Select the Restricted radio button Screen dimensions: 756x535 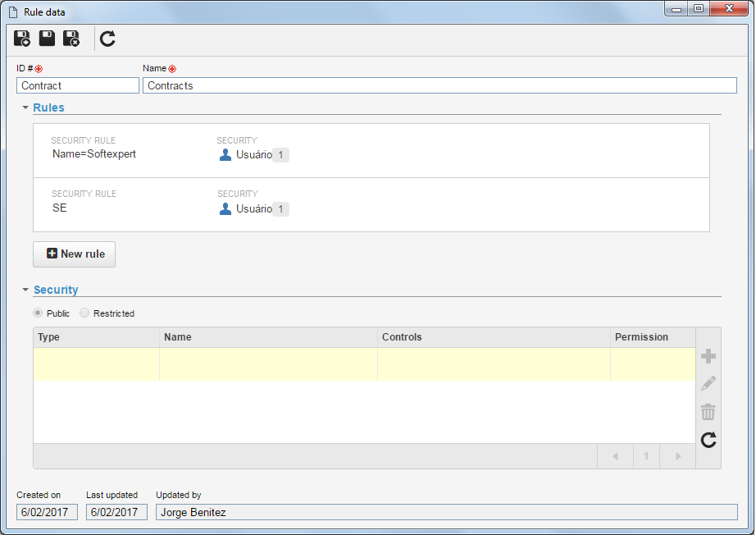84,313
